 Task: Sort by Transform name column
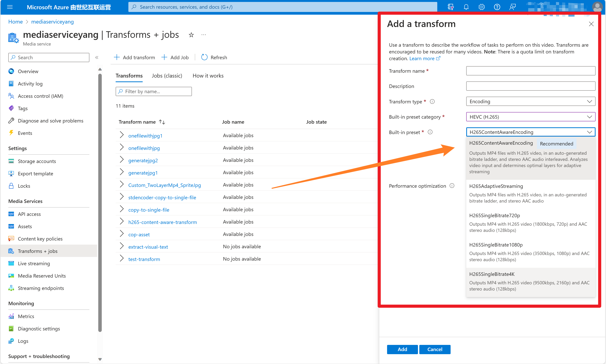162,122
